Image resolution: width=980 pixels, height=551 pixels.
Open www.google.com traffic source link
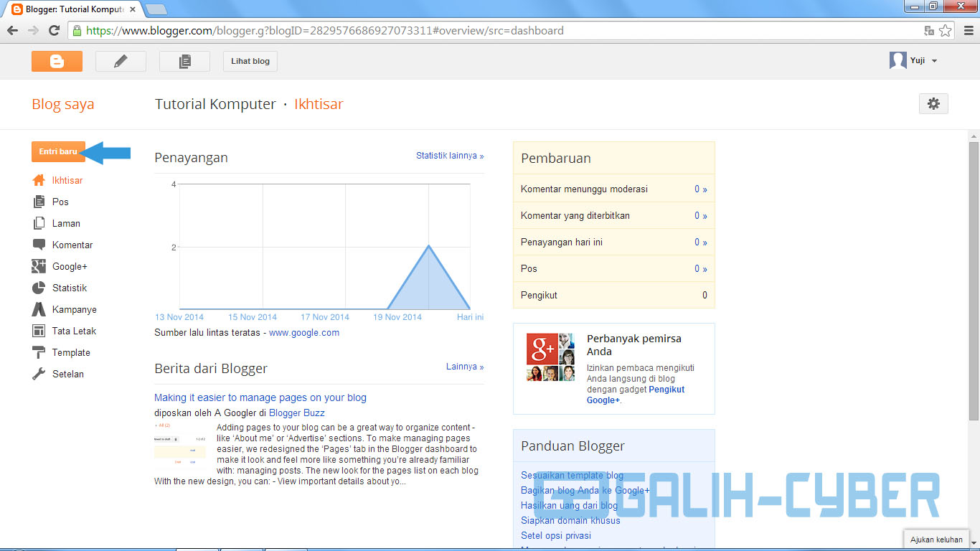pos(304,333)
